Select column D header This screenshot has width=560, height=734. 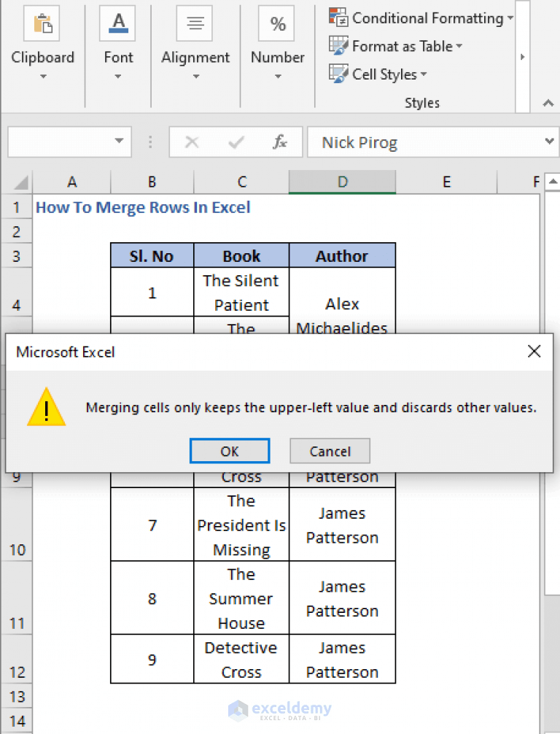tap(343, 182)
